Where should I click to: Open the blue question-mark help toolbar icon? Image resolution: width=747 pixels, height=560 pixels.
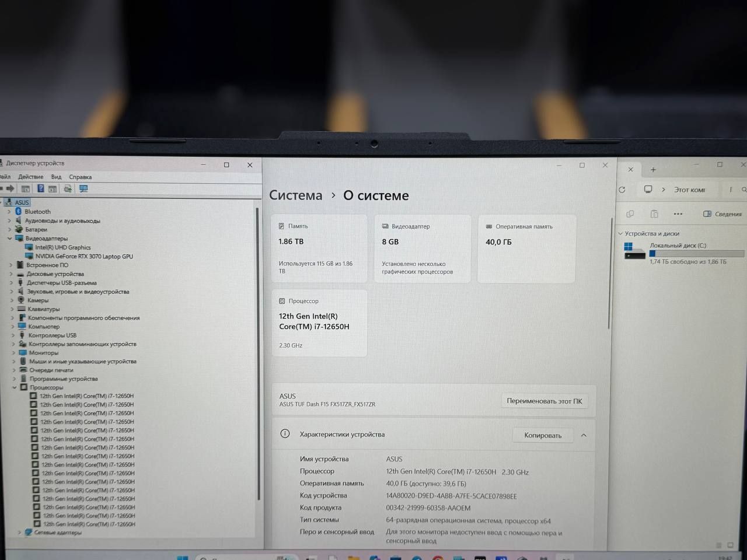point(41,188)
